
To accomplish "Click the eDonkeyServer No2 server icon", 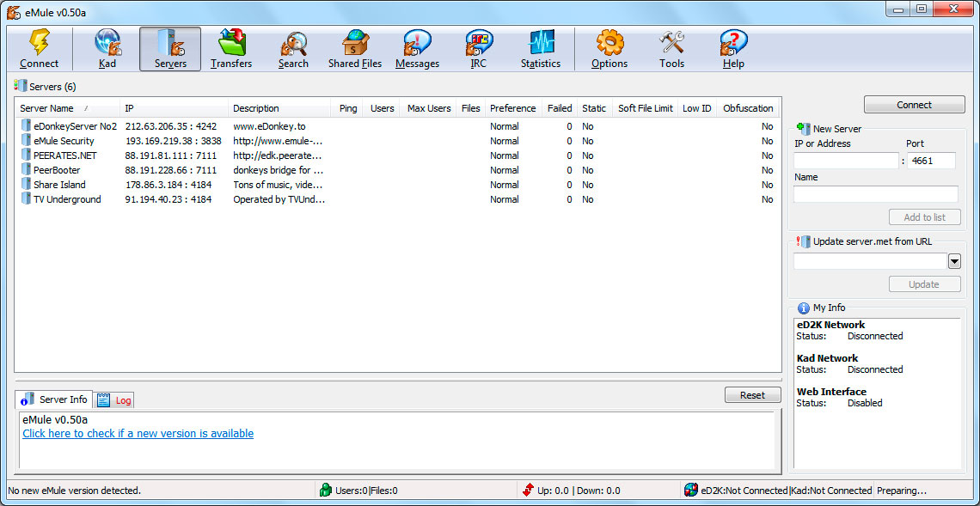I will tap(26, 125).
